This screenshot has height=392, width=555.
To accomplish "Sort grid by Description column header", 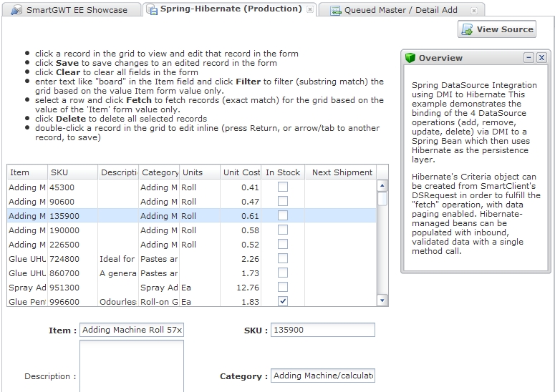I will tap(119, 172).
